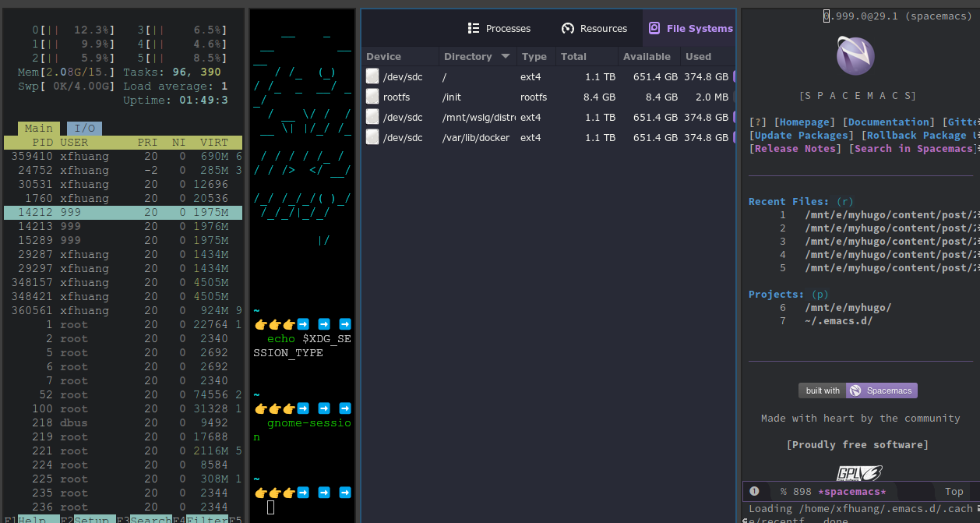Select dbus process row PID 218
Image resolution: width=980 pixels, height=523 pixels.
(123, 423)
